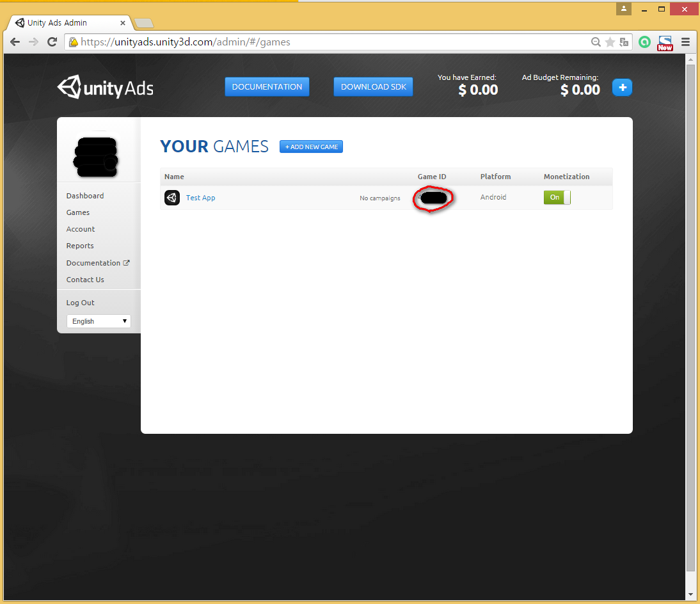Click the Name column header
Image resolution: width=700 pixels, height=604 pixels.
(174, 177)
